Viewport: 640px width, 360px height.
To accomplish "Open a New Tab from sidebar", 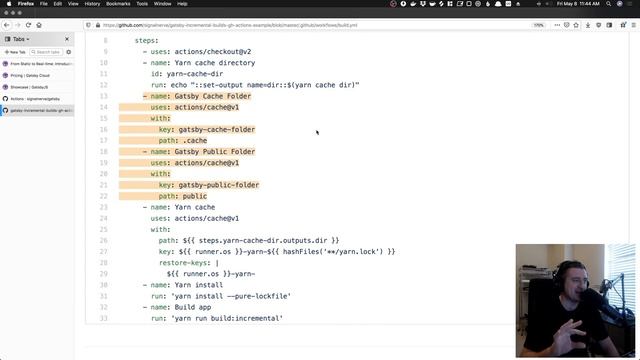I will (x=16, y=52).
